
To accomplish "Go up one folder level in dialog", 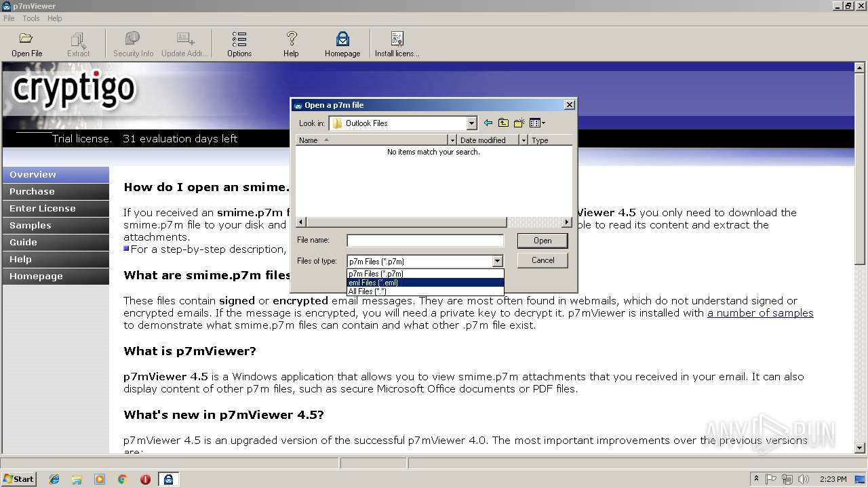I will (x=503, y=123).
